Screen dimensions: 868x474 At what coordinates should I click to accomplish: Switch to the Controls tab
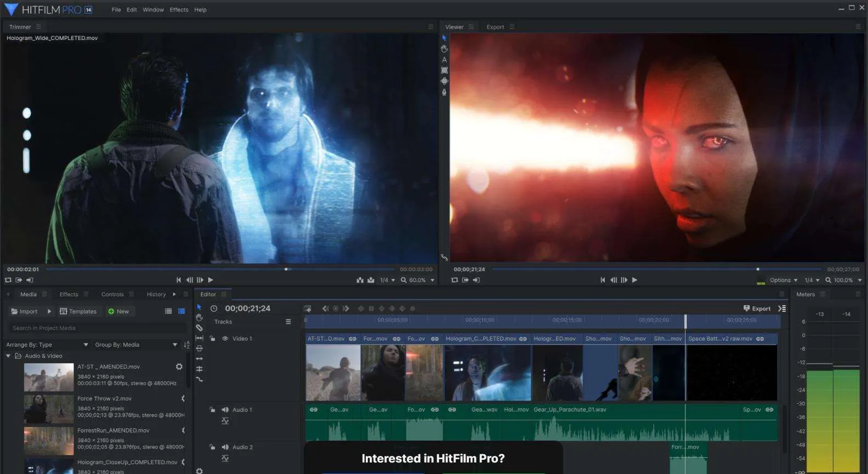tap(112, 294)
